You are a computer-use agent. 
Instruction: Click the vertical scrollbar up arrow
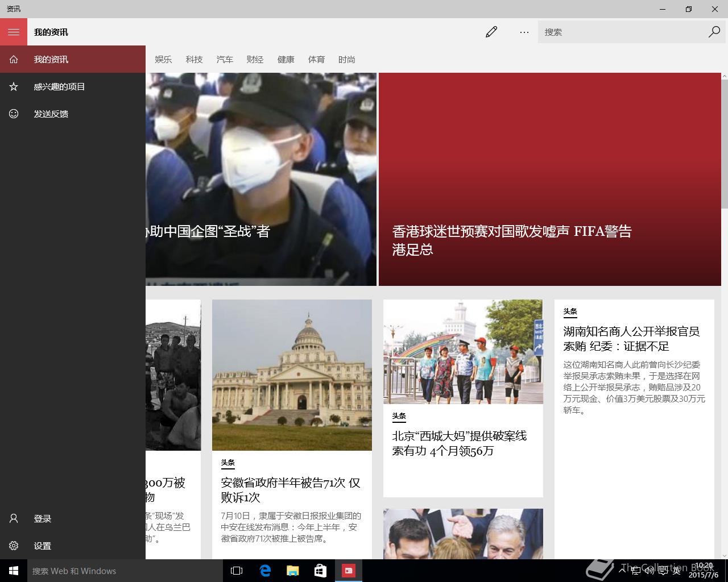(x=724, y=76)
